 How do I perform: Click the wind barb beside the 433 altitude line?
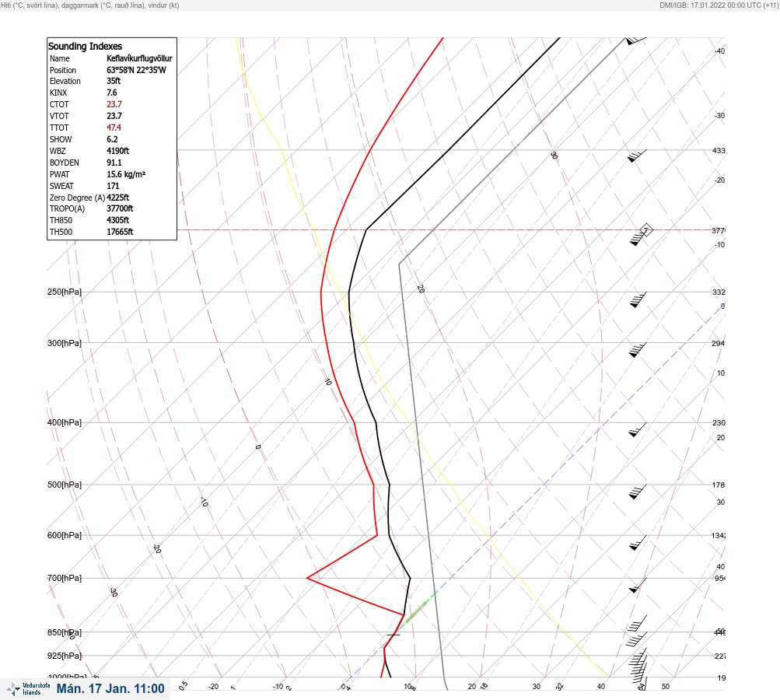[x=637, y=156]
